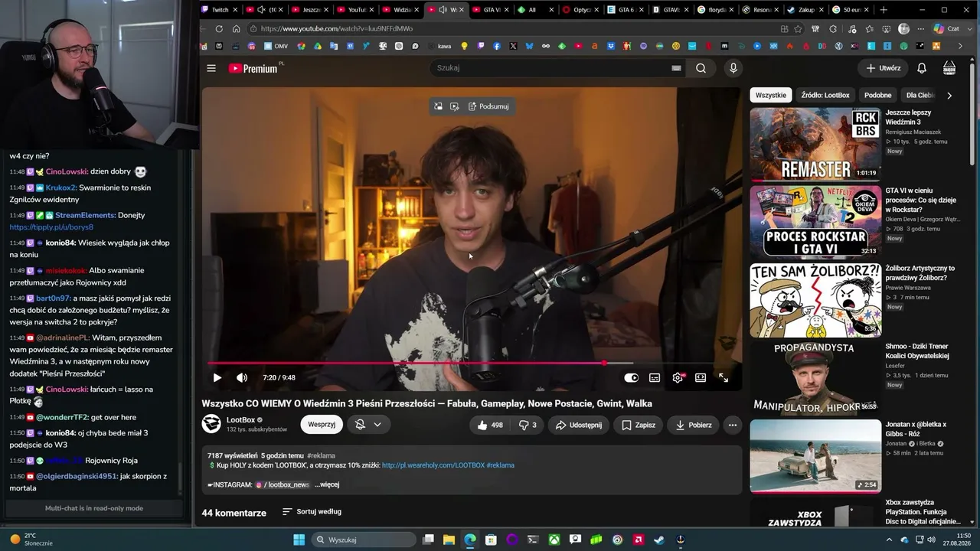Share the video via Udostępnij
Screen dimensions: 980x551
coord(579,425)
